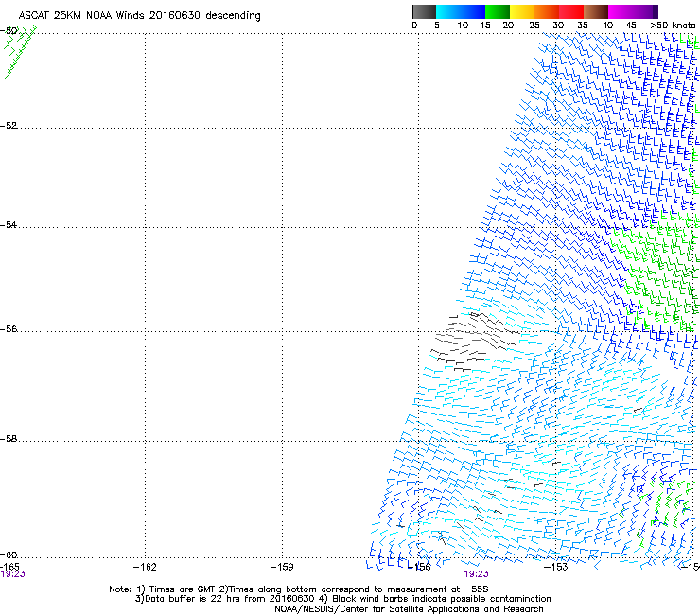Click the purple 19:23 time under -165
700x615 pixels.
click(13, 574)
